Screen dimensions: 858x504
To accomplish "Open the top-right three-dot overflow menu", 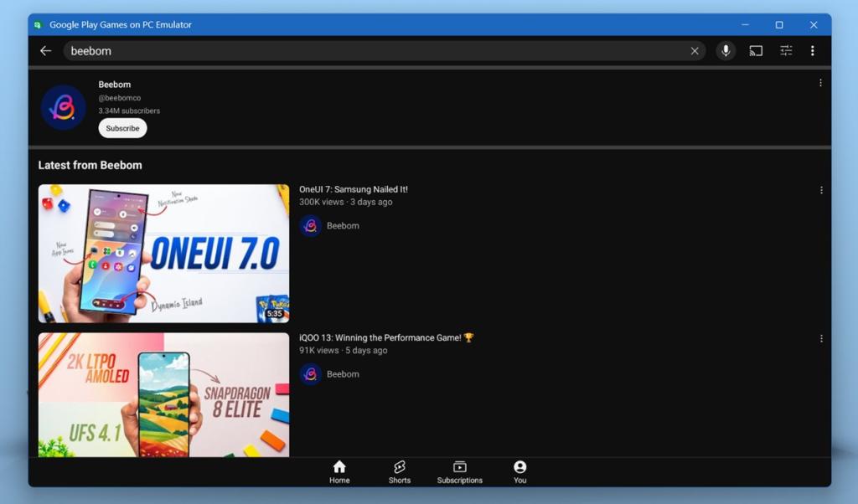I will click(x=812, y=50).
